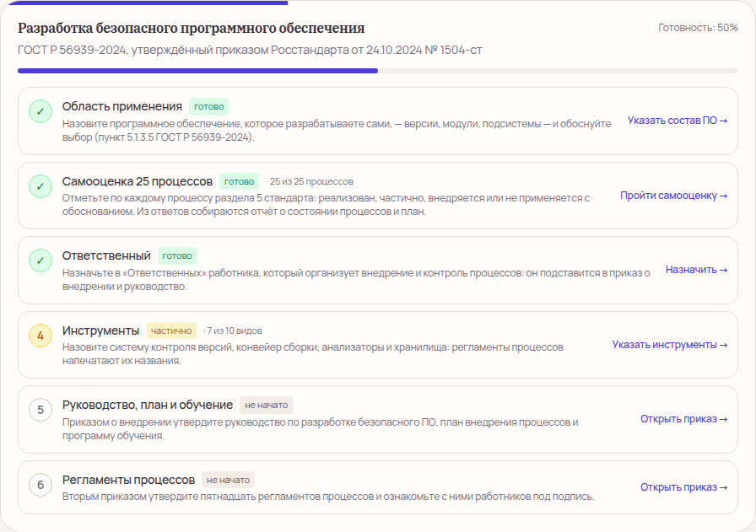Image resolution: width=756 pixels, height=532 pixels.
Task: Open the Пройти самооценку link
Action: click(673, 196)
